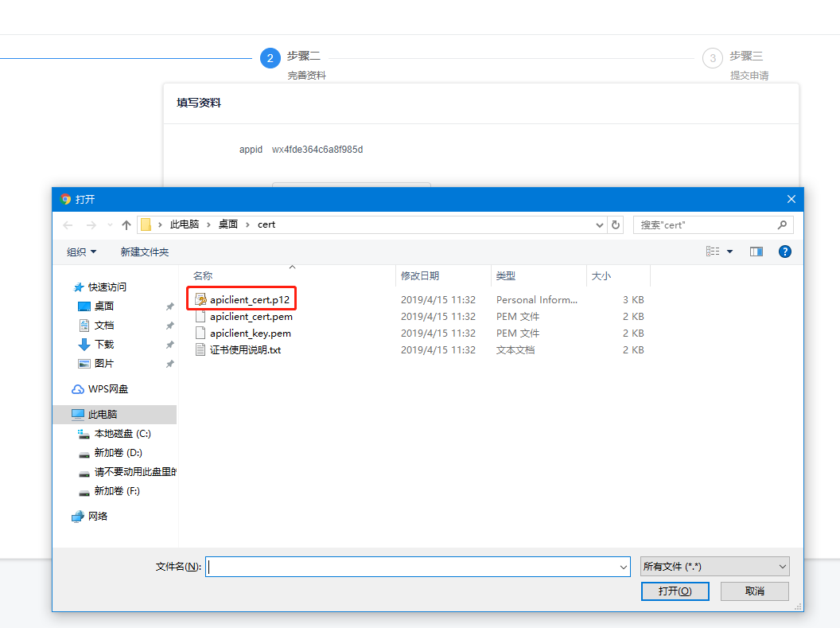Image resolution: width=840 pixels, height=628 pixels.
Task: Expand the address bar history dropdown
Action: [600, 225]
